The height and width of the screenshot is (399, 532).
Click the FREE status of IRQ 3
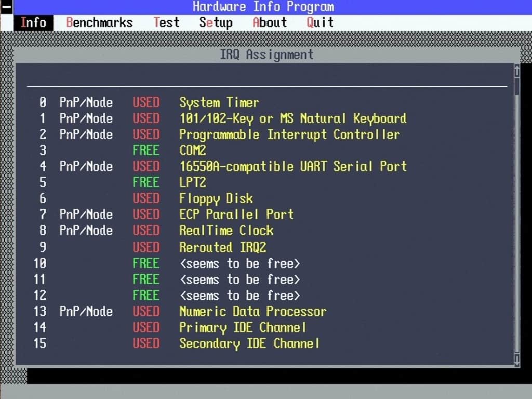click(146, 150)
